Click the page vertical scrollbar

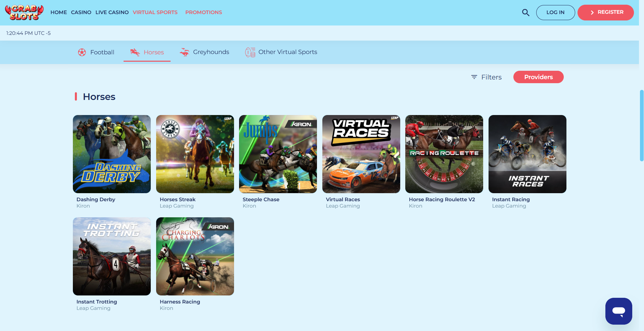coord(641,126)
